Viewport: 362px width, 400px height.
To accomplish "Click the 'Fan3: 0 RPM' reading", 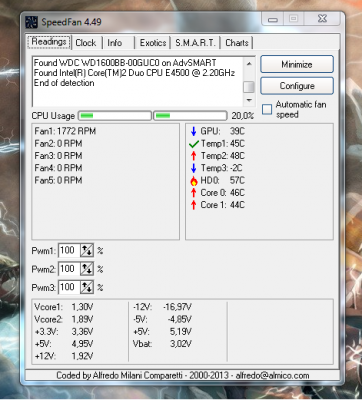I will 58,156.
